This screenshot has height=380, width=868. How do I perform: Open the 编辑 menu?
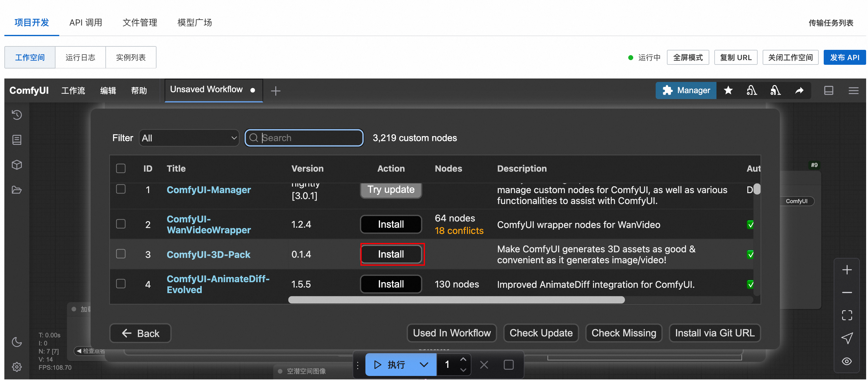coord(108,91)
